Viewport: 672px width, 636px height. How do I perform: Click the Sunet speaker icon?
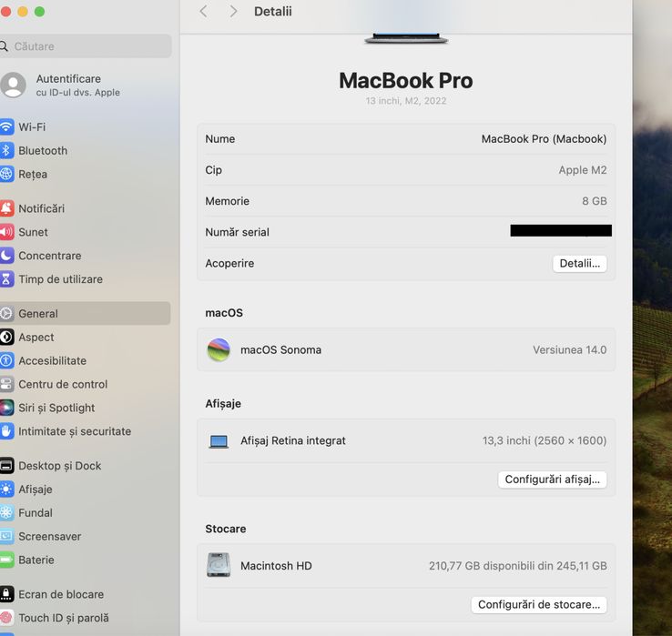coord(6,232)
